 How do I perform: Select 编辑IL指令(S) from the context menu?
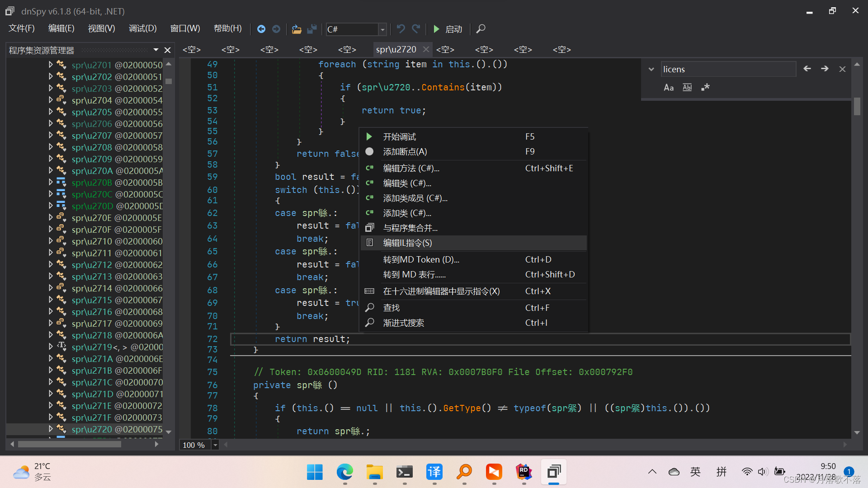pos(407,243)
